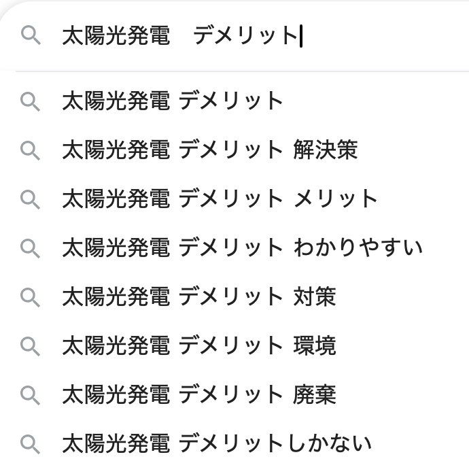
Task: Click magnifier icon beside 解決策 suggestion
Action: [x=31, y=150]
